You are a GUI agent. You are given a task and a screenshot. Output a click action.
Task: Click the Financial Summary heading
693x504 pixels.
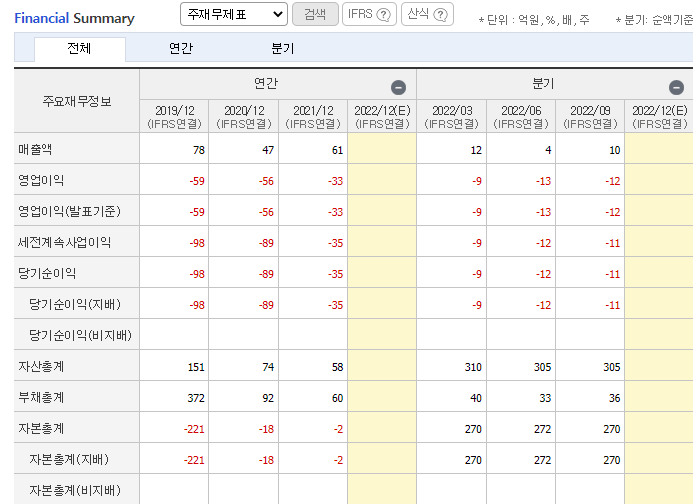pos(74,18)
